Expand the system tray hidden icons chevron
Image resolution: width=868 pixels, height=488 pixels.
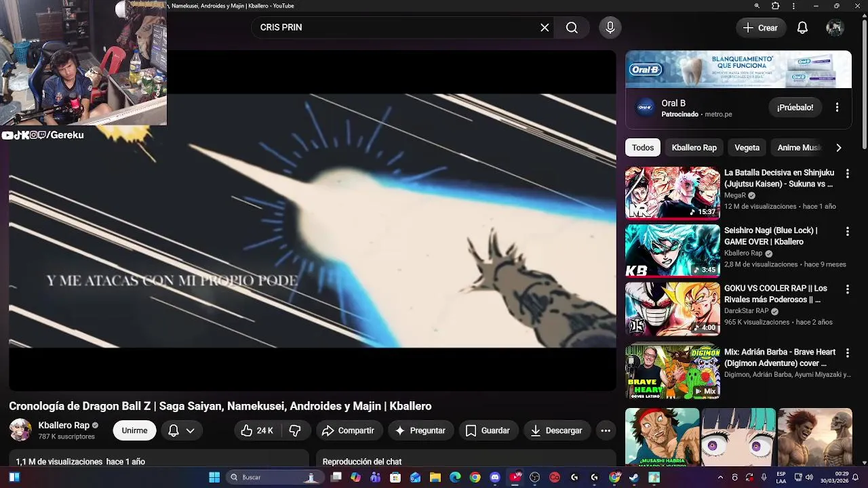[720, 477]
